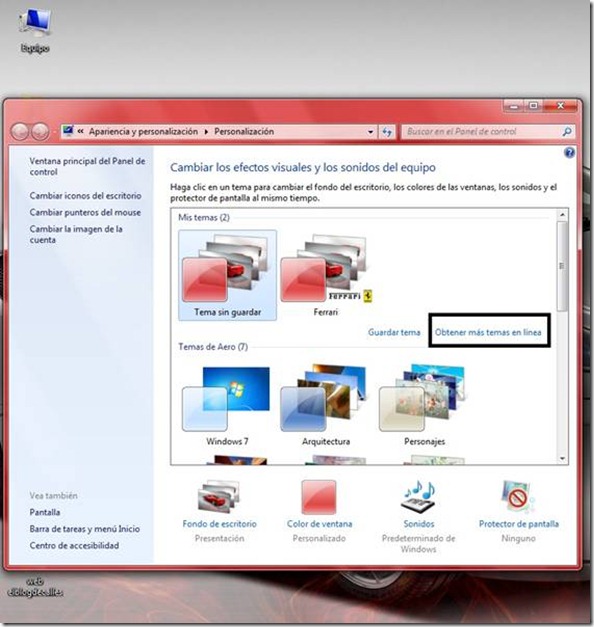The image size is (594, 627).
Task: Select the Tema sin guardar theme
Action: pyautogui.click(x=227, y=275)
